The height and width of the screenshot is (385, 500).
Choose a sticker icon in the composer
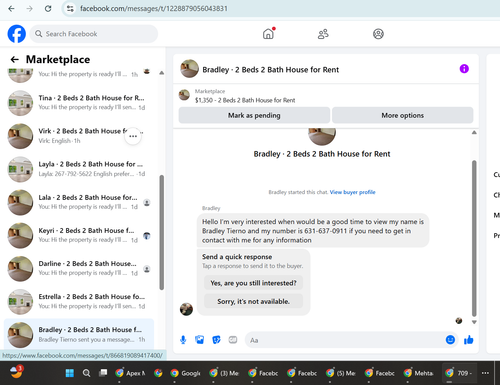216,340
